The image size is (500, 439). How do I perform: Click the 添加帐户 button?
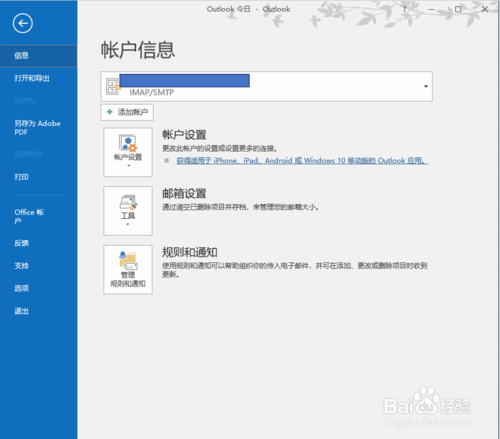click(x=127, y=112)
